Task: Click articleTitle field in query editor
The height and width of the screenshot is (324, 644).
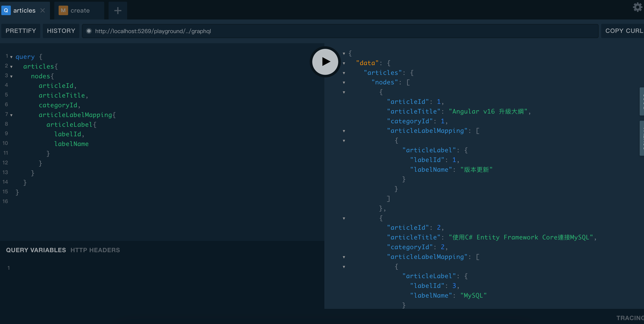Action: pos(62,95)
